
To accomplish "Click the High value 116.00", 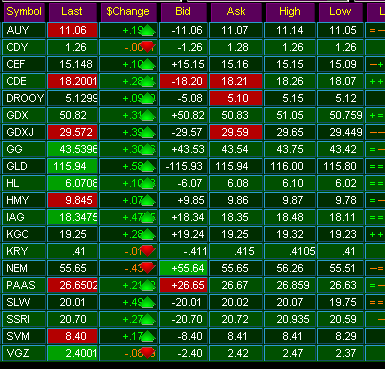I will 290,166.
